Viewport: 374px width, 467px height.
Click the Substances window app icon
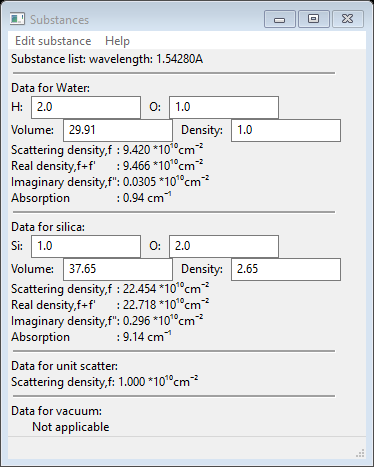pyautogui.click(x=17, y=19)
